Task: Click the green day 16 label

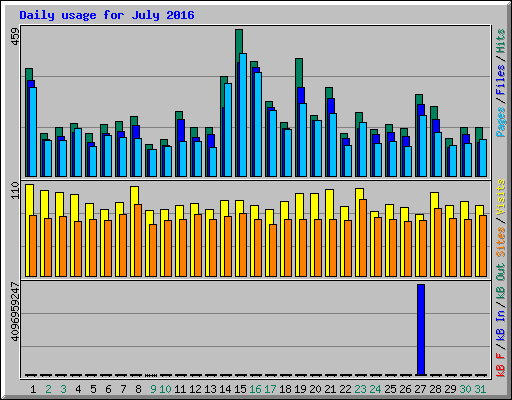Action: 255,389
